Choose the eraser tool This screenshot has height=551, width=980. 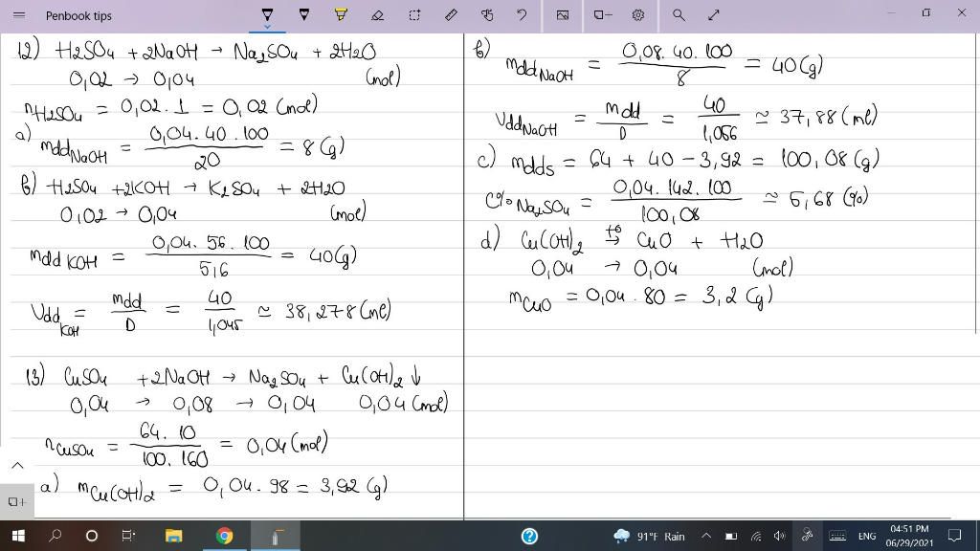tap(377, 15)
